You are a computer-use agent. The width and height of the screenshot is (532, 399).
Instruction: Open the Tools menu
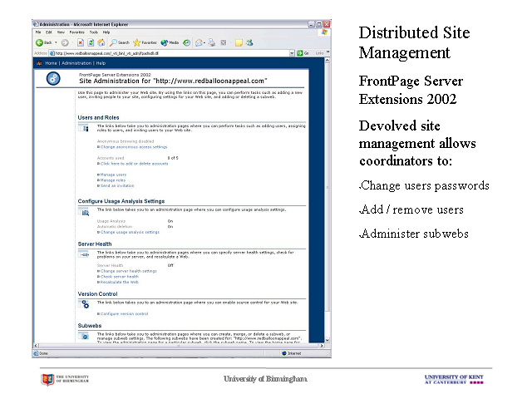(x=94, y=32)
